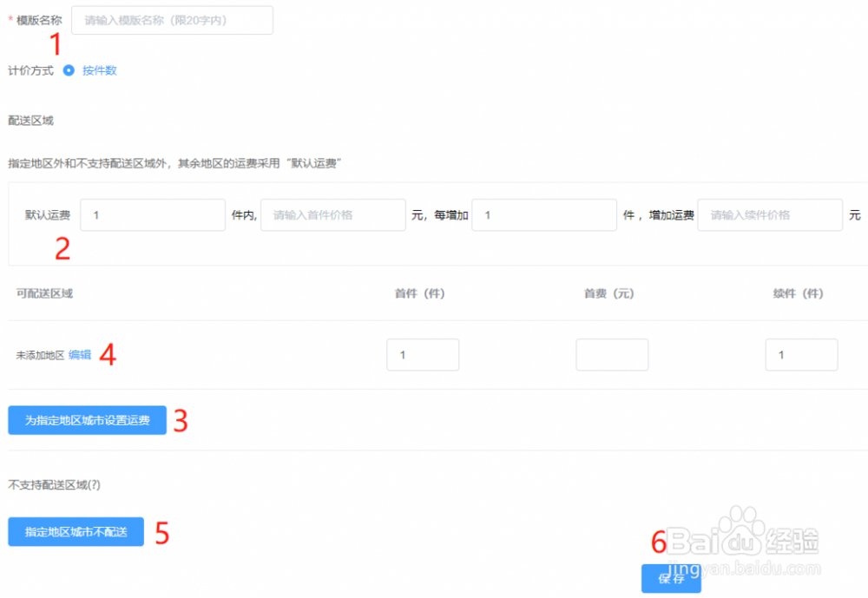Click the 请输入续件价格 input box
Image resolution: width=868 pixels, height=598 pixels.
pos(770,214)
